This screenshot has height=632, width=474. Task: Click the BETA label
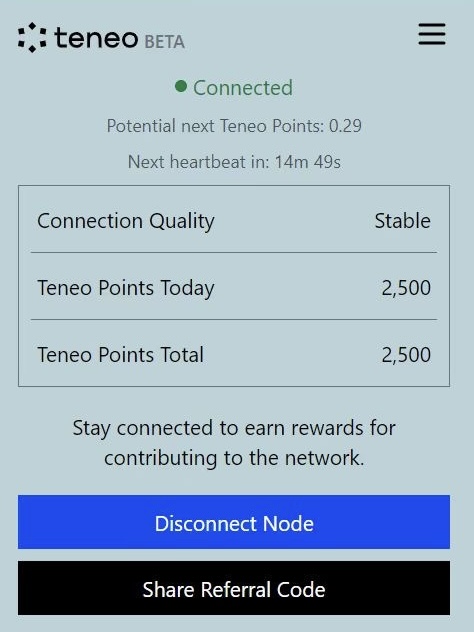click(164, 42)
